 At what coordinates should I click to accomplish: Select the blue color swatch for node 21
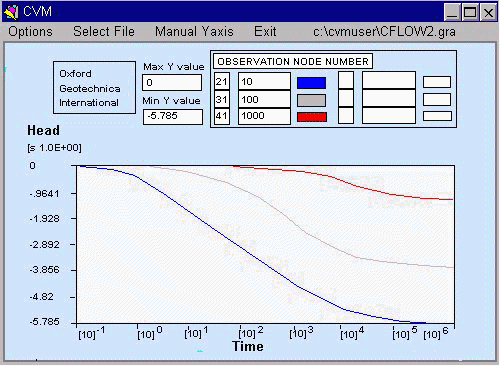pos(311,83)
